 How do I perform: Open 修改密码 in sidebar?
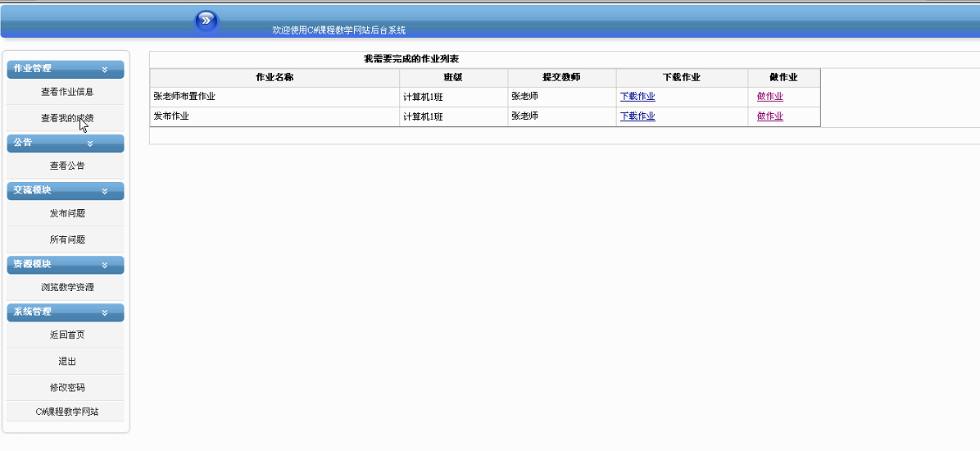click(67, 388)
